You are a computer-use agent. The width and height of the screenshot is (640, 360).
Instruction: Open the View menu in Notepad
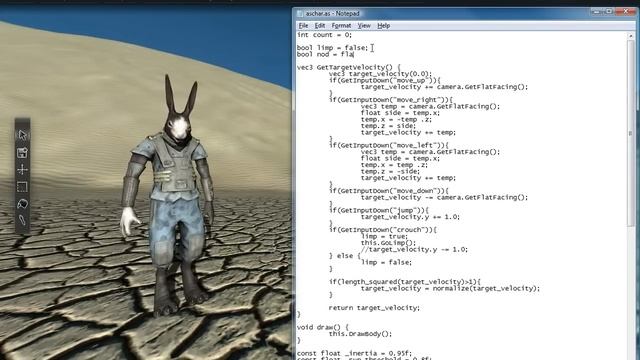(364, 25)
